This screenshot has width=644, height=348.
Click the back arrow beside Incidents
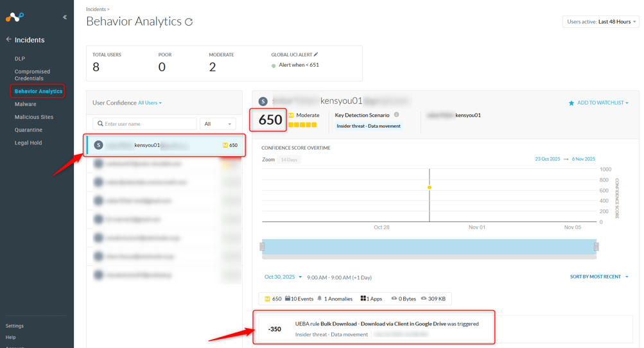(x=8, y=40)
